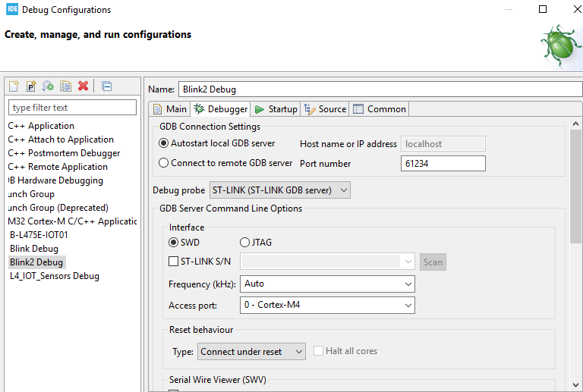Open the Common tab
Viewport: 583px width, 392px height.
(x=380, y=109)
